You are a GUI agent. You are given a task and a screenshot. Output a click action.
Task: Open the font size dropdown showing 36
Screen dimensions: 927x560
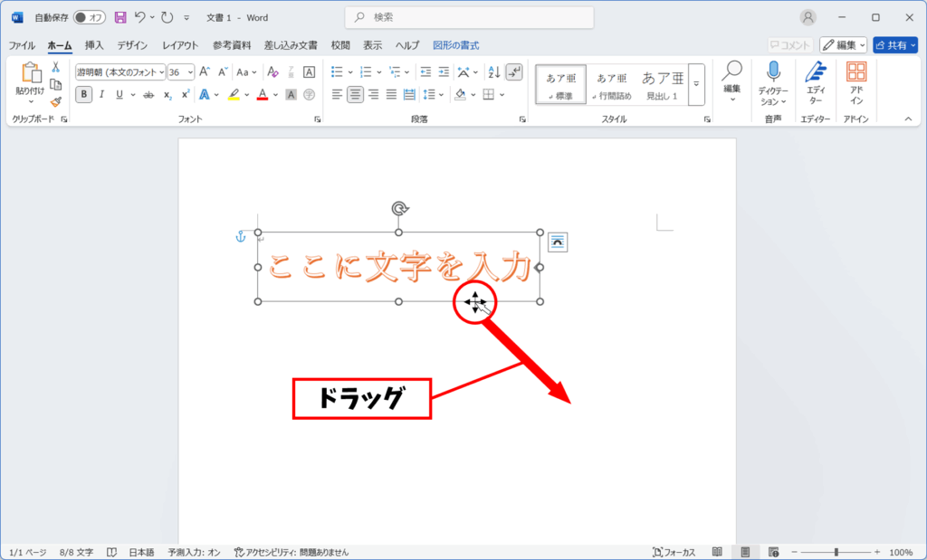click(180, 72)
